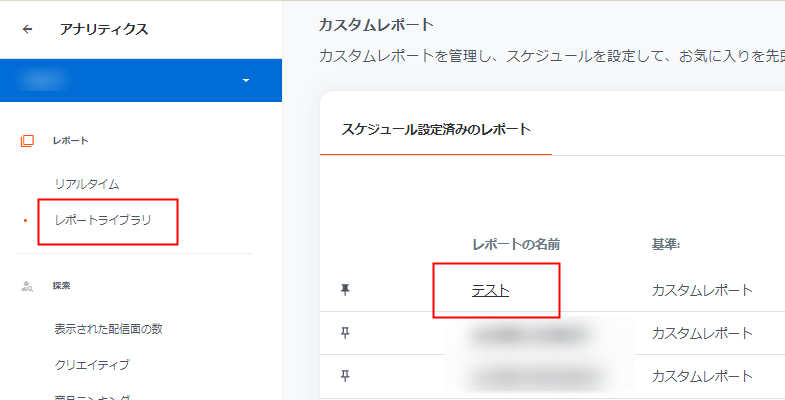The width and height of the screenshot is (785, 400).
Task: Open the テスト report link
Action: pos(490,290)
